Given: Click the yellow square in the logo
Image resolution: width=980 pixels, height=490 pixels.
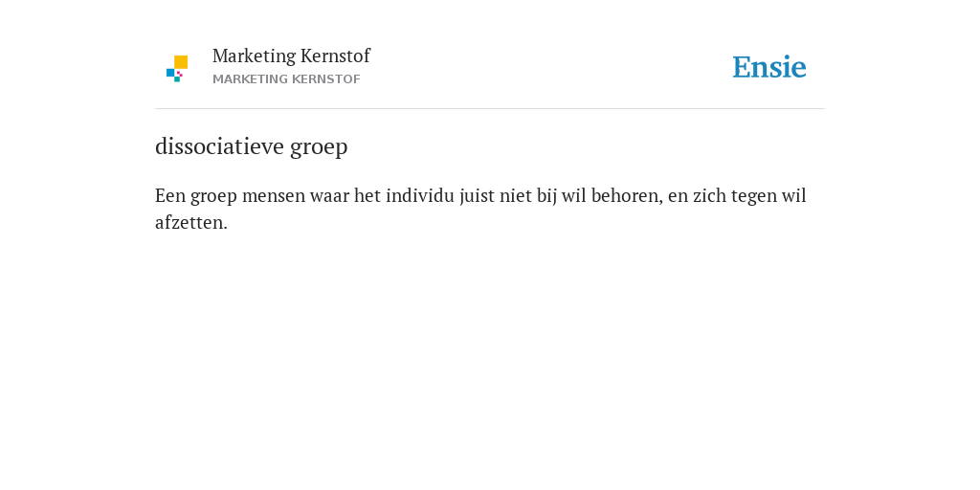Looking at the screenshot, I should tap(181, 62).
